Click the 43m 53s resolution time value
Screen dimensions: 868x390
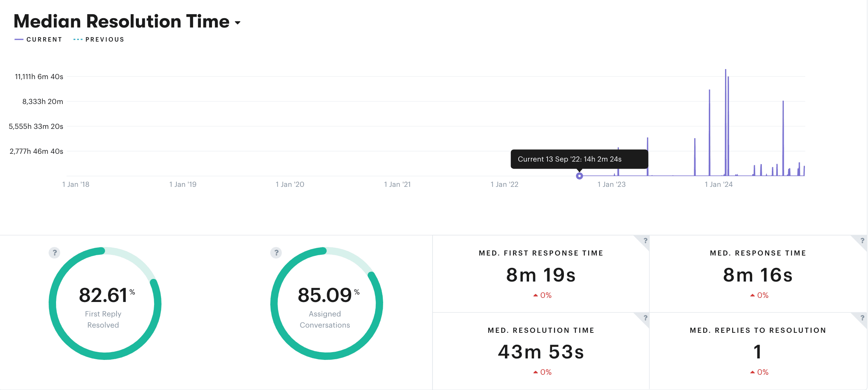click(541, 352)
